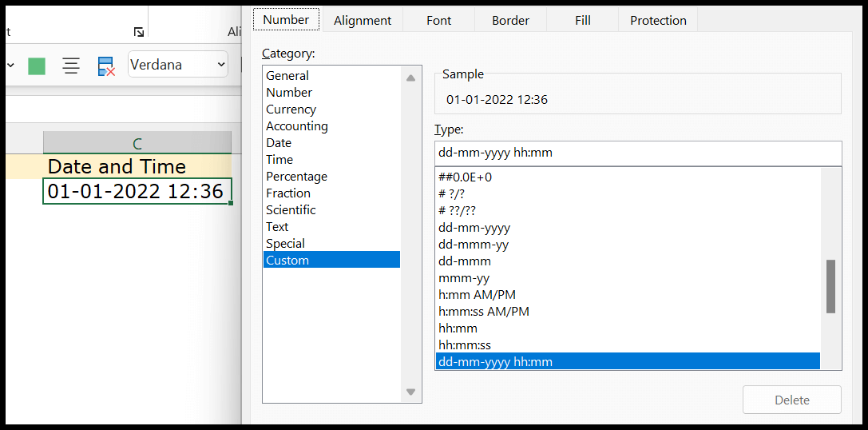
Task: Select Scientific category
Action: (331, 209)
